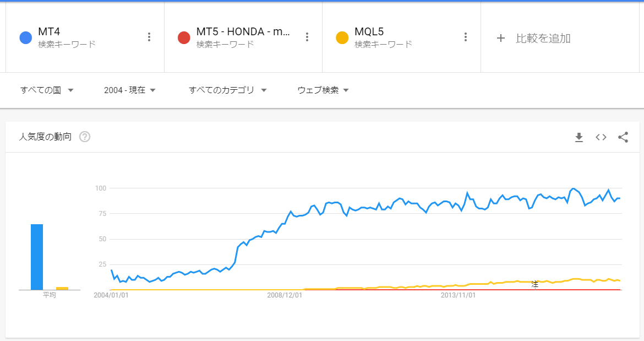Viewport: 644px width, 341px height.
Task: Open options menu for MT5 - HONDA term
Action: [x=307, y=37]
